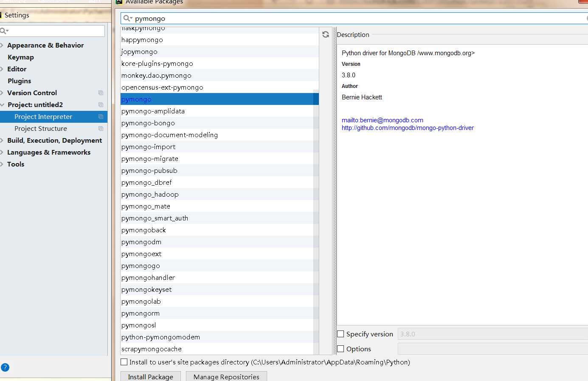The height and width of the screenshot is (381, 588).
Task: Click the Settings search magnifier icon
Action: pyautogui.click(x=4, y=31)
